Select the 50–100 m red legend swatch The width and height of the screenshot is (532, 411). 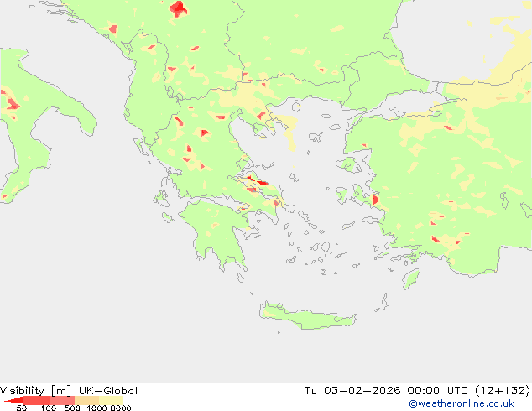click(x=37, y=400)
